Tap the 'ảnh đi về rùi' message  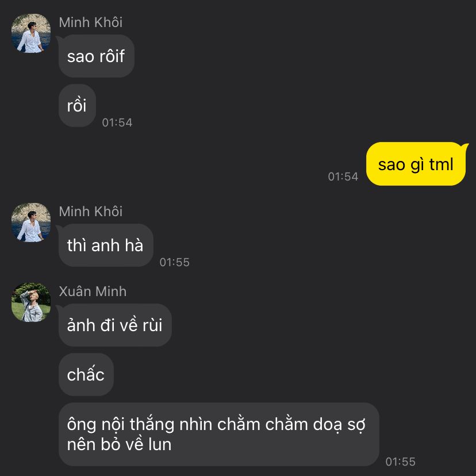pyautogui.click(x=115, y=325)
